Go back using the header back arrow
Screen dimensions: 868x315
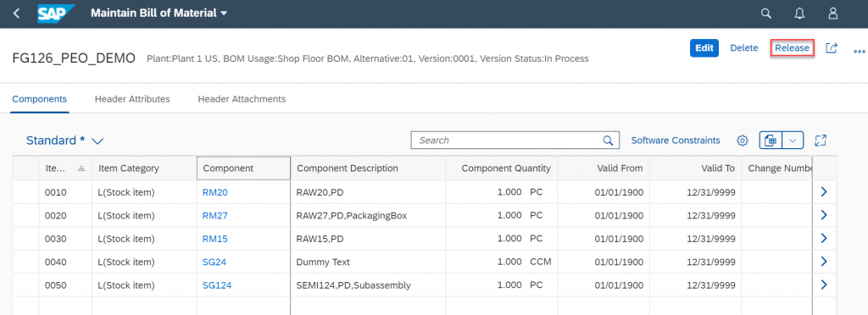tap(17, 14)
